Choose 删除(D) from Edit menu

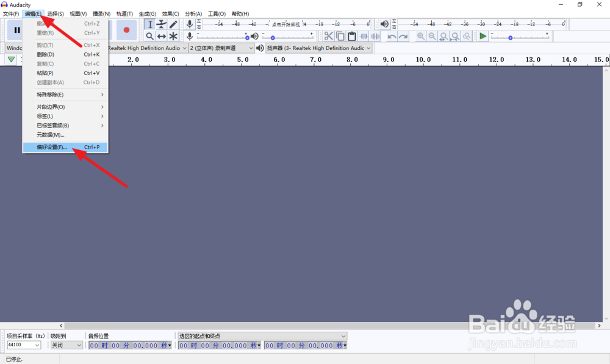coord(65,54)
